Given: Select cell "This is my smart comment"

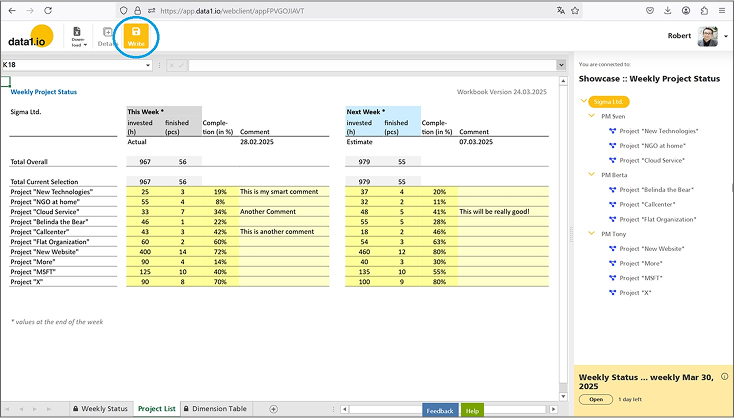Looking at the screenshot, I should click(284, 191).
